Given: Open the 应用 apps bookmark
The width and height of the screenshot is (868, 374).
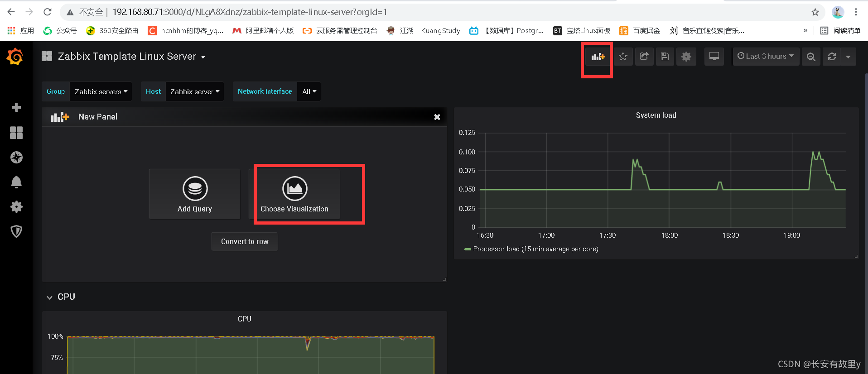Looking at the screenshot, I should point(21,31).
